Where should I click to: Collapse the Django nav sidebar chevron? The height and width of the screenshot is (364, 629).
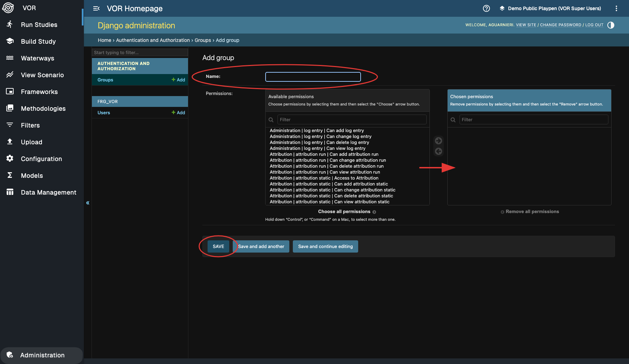coord(88,203)
